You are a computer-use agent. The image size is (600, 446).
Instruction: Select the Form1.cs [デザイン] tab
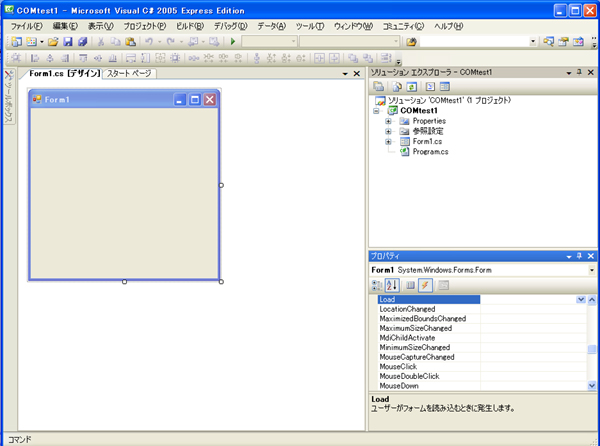pos(65,73)
